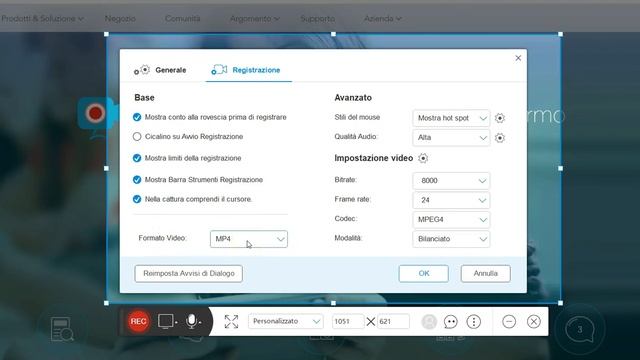Open the three-dots more options menu
This screenshot has height=360, width=640.
pos(473,322)
